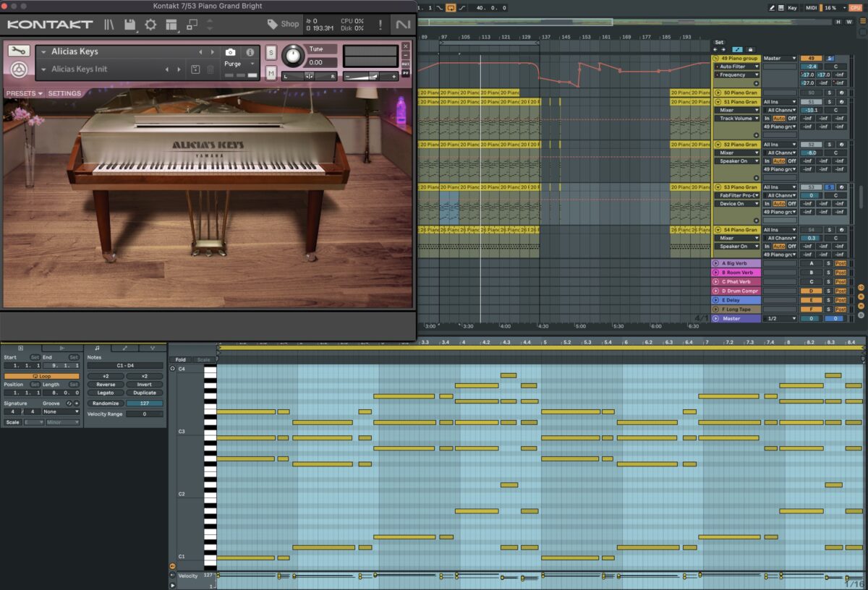
Task: Solo track 51 Piano Gran
Action: coord(830,102)
